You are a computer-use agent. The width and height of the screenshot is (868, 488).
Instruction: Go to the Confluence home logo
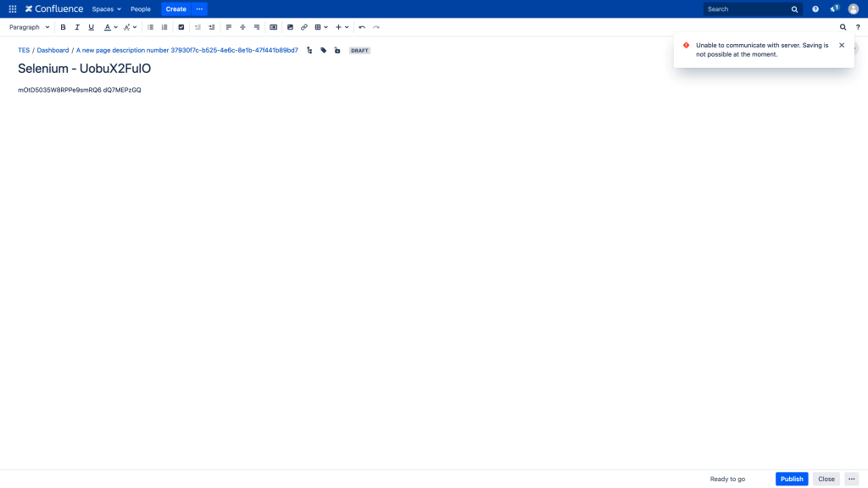click(54, 8)
